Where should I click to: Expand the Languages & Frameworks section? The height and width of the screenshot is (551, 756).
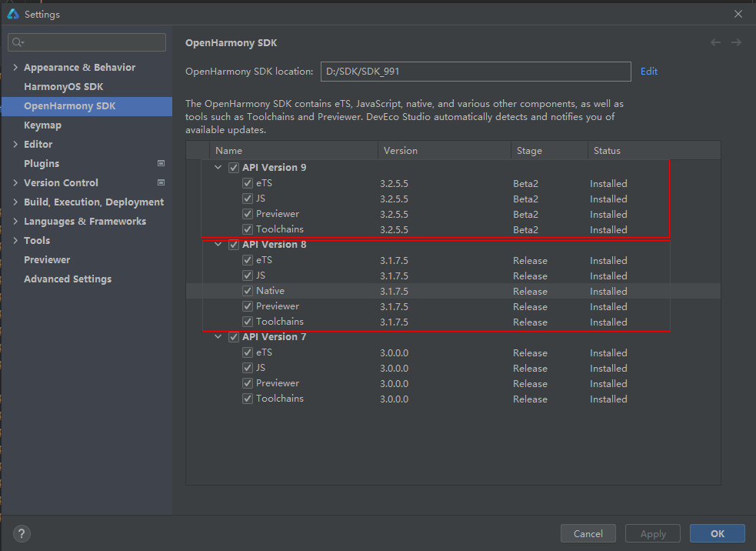coord(15,222)
